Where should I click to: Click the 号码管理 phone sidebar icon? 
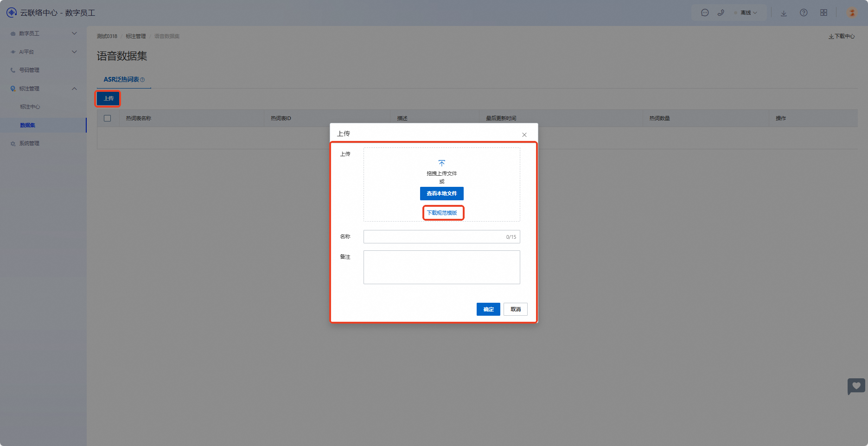click(x=13, y=70)
